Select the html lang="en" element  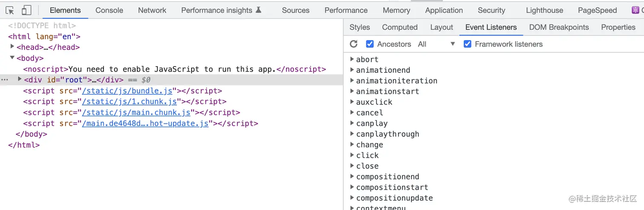44,37
